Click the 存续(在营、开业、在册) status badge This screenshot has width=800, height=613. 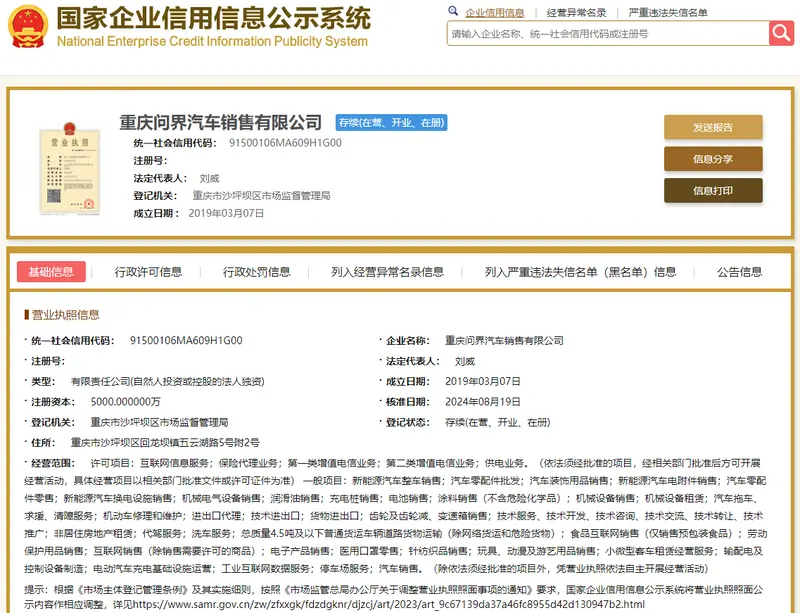(x=391, y=122)
